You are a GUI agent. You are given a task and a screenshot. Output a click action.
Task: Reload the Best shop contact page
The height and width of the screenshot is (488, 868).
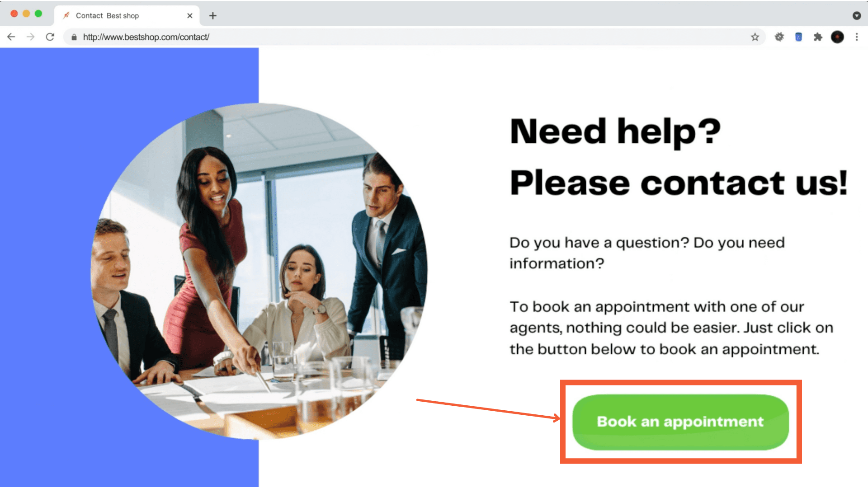(x=50, y=37)
